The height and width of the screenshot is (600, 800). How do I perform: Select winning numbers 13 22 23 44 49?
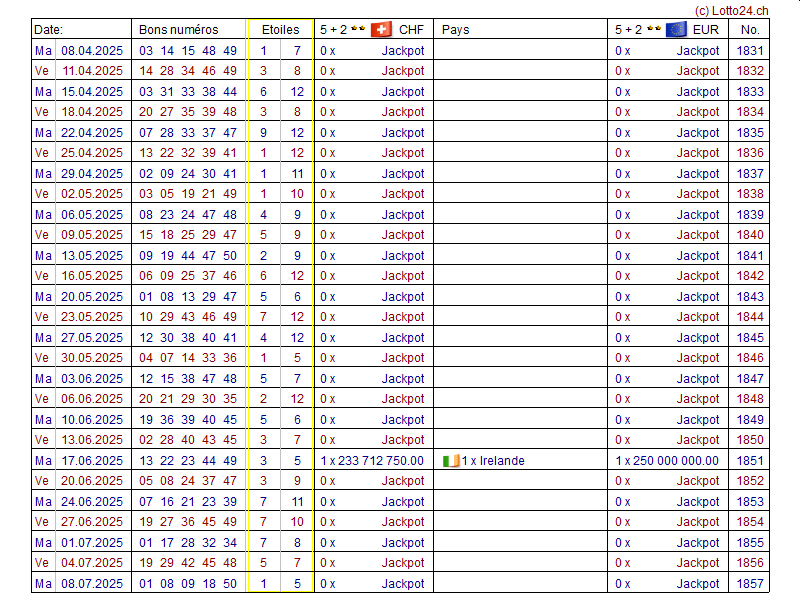(x=188, y=461)
